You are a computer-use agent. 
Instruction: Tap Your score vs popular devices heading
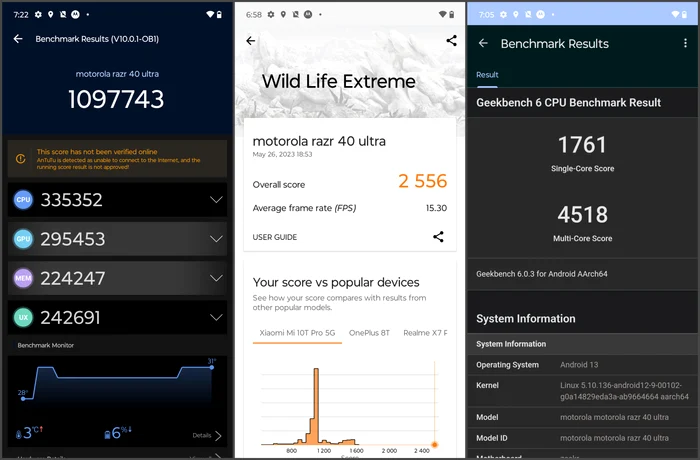tap(336, 282)
